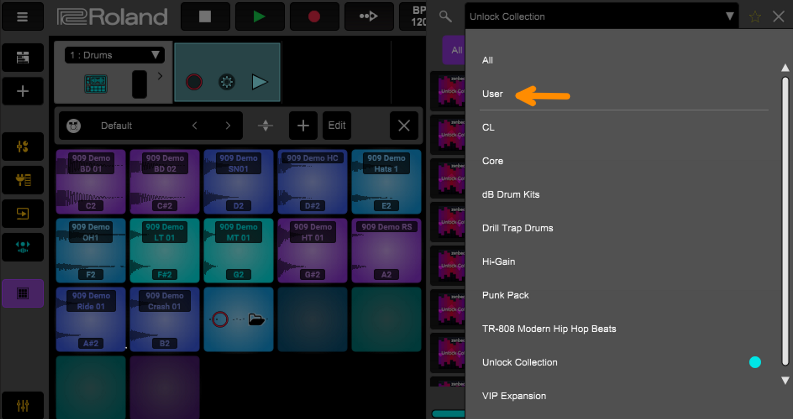Play the clip with teal triangle
The height and width of the screenshot is (419, 793).
pos(259,82)
